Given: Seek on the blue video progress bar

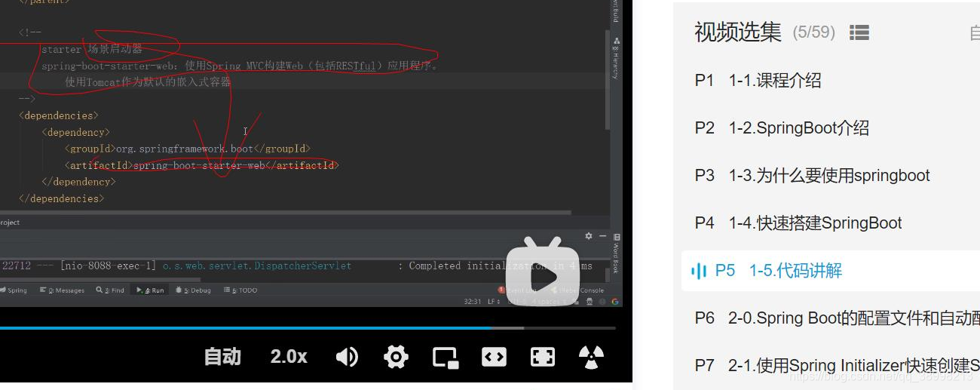Looking at the screenshot, I should (x=308, y=328).
